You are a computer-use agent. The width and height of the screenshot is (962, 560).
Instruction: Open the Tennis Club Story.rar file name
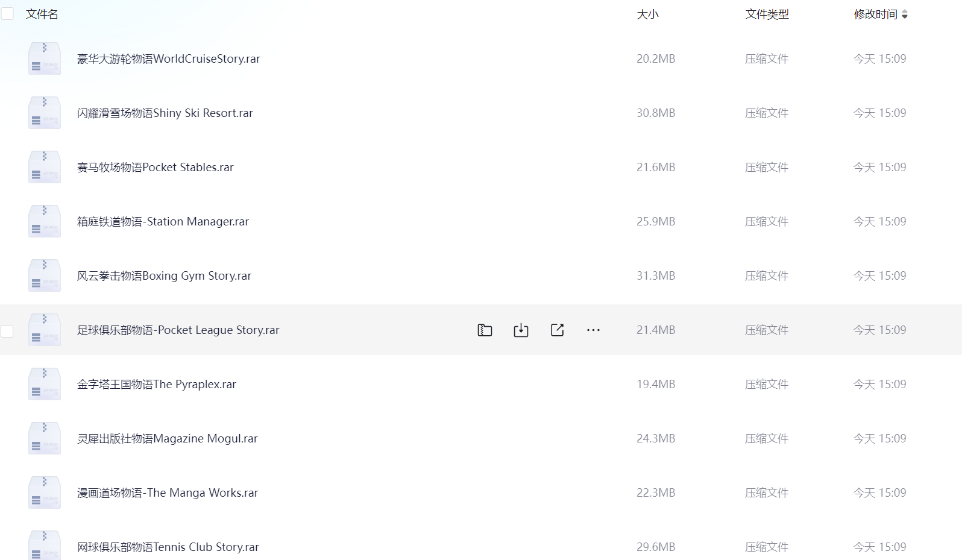click(x=168, y=547)
